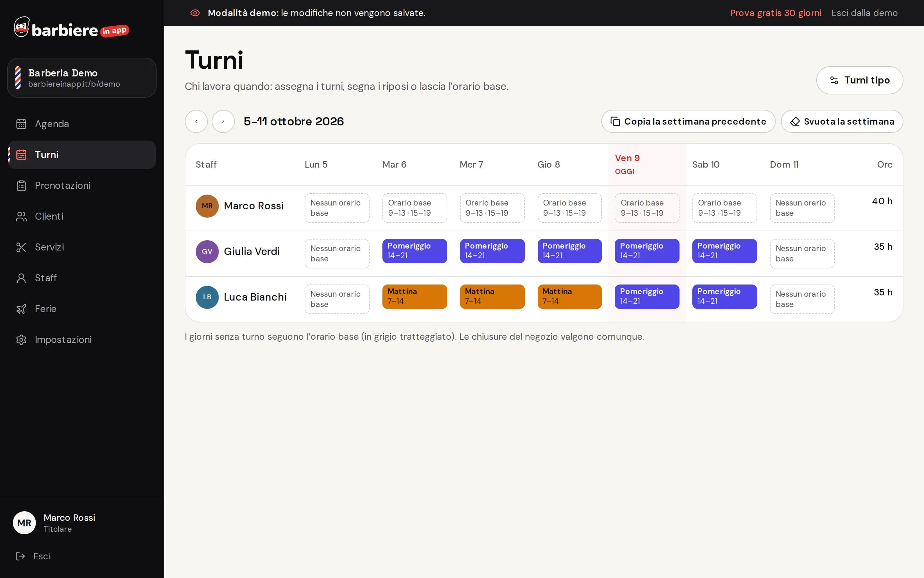Image resolution: width=924 pixels, height=578 pixels.
Task: Click Luca Bianchi's LB avatar
Action: tap(207, 297)
